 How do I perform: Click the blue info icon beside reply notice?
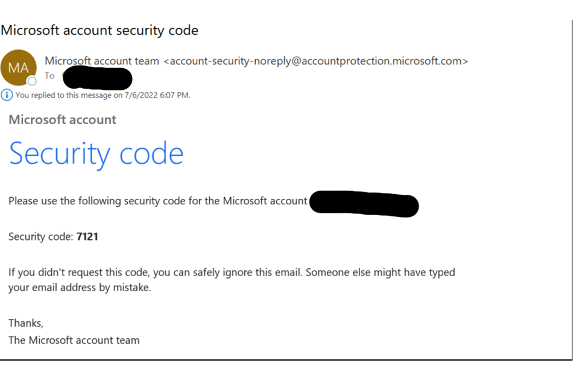[7, 95]
